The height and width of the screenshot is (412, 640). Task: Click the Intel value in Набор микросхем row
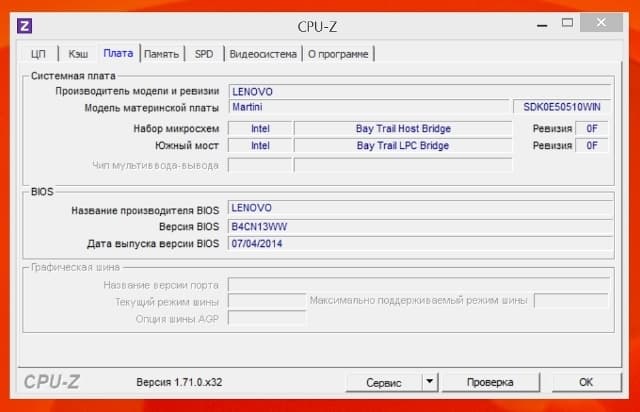[x=260, y=129]
